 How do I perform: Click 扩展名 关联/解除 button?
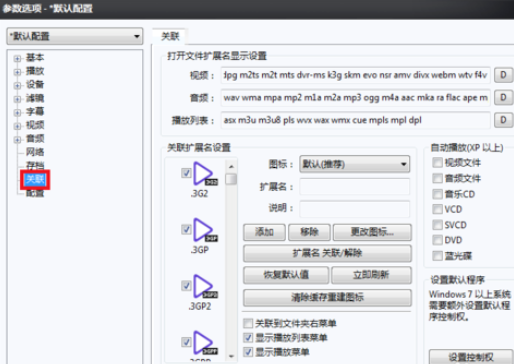(x=327, y=254)
